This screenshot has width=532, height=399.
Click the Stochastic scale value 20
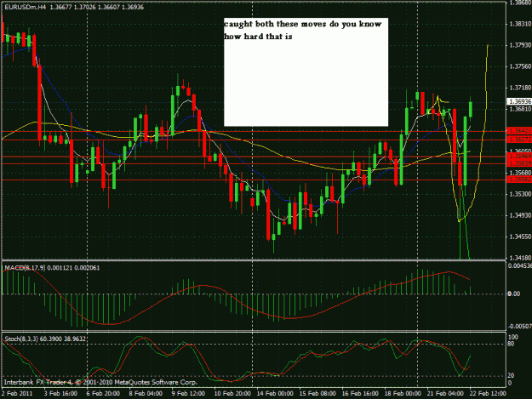[x=511, y=376]
